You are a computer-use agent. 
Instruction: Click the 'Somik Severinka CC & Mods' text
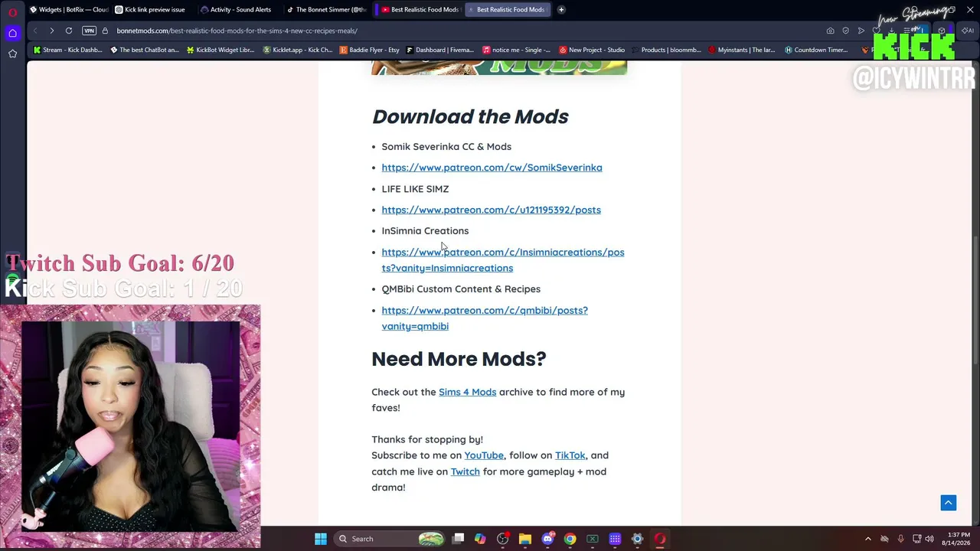(446, 146)
